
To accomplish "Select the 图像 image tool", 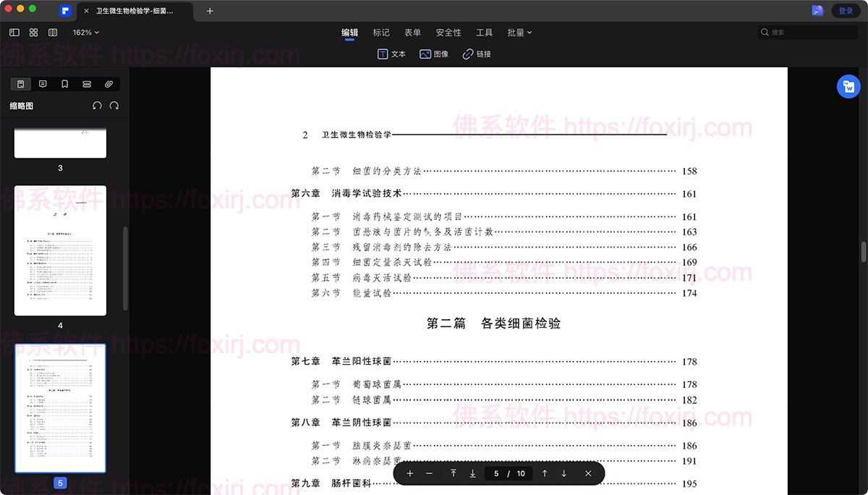I will click(x=434, y=54).
